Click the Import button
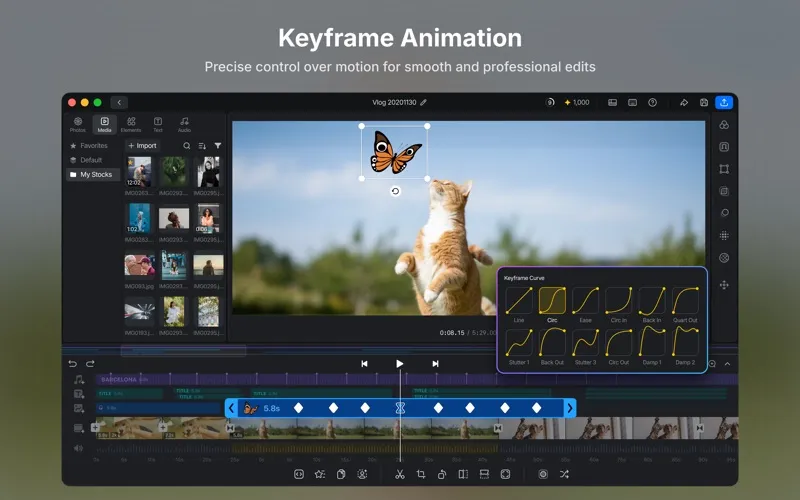This screenshot has height=500, width=800. coord(142,145)
